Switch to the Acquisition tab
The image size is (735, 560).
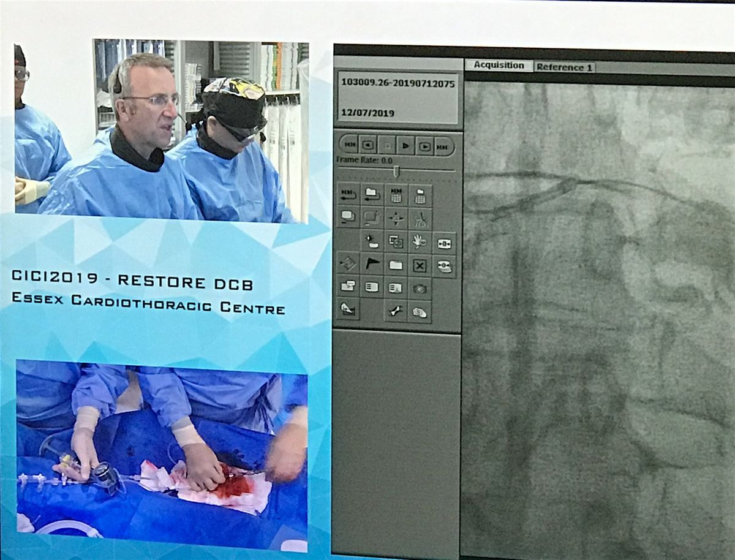pos(499,66)
